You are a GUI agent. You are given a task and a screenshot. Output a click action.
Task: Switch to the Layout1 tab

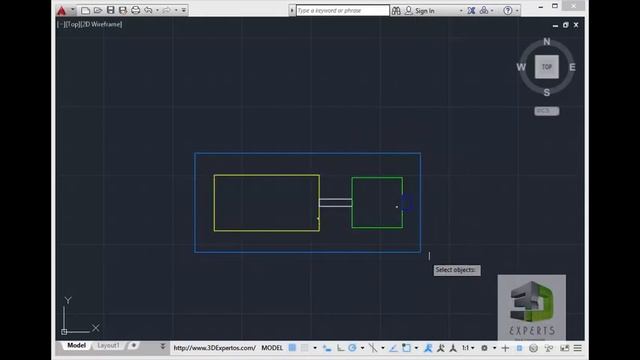click(108, 346)
